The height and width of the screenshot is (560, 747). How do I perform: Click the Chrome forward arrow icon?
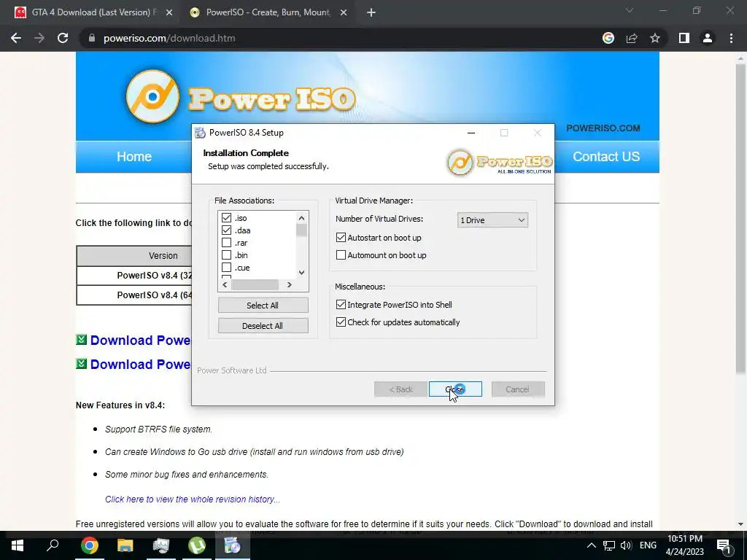[x=39, y=38]
